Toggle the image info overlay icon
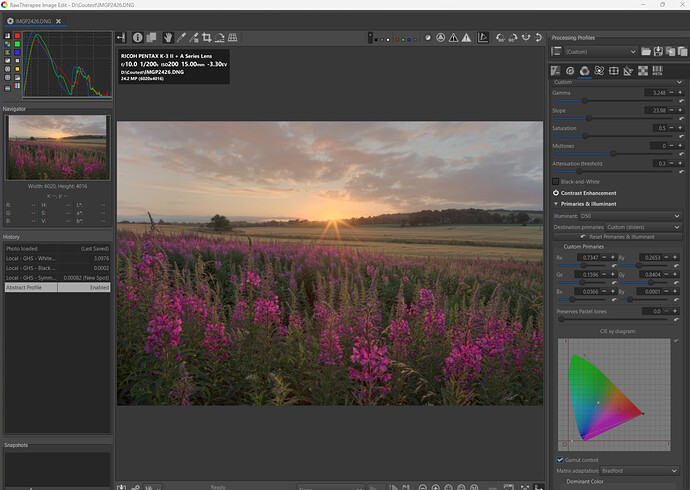Viewport: 690px width, 490px height. (138, 37)
